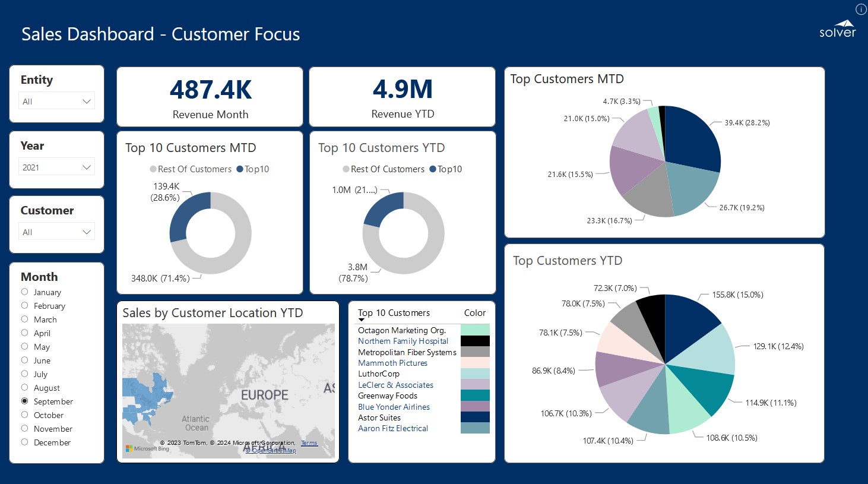Click the info icon in top-right corner
Viewport: 868px width, 484px height.
coord(860,9)
